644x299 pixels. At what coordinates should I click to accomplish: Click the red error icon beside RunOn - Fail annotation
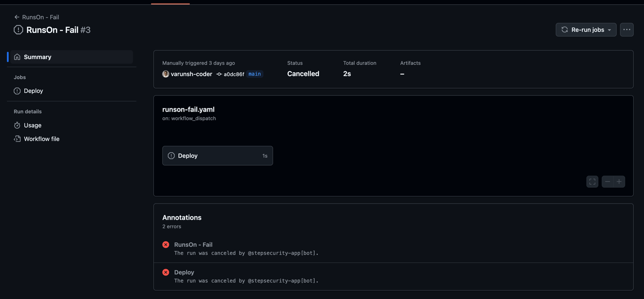click(166, 245)
